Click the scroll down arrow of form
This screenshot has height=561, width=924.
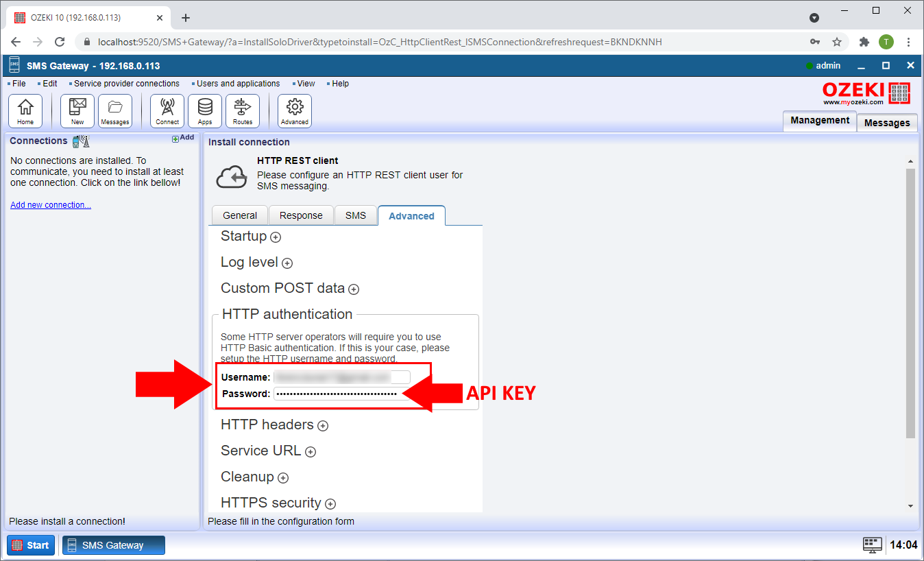click(x=910, y=506)
